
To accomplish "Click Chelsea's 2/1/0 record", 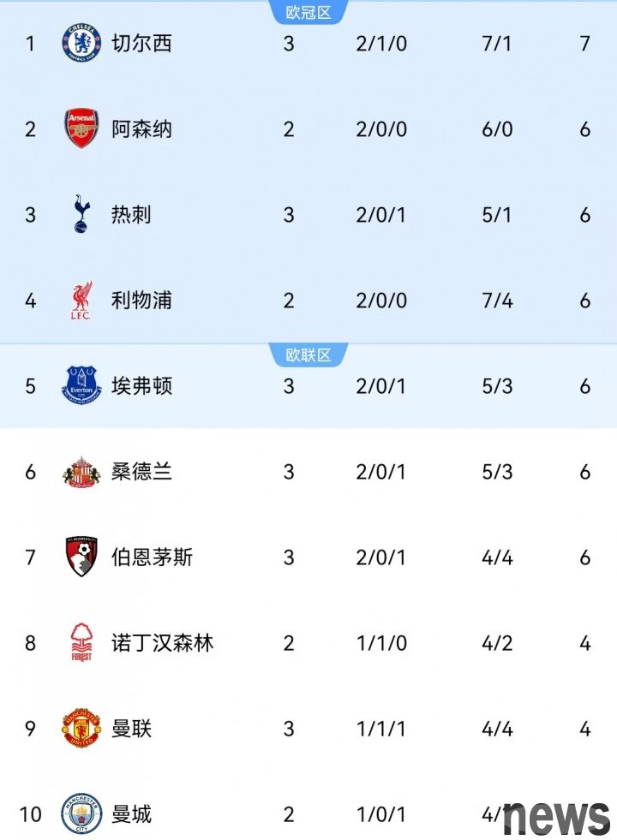I will pos(381,44).
